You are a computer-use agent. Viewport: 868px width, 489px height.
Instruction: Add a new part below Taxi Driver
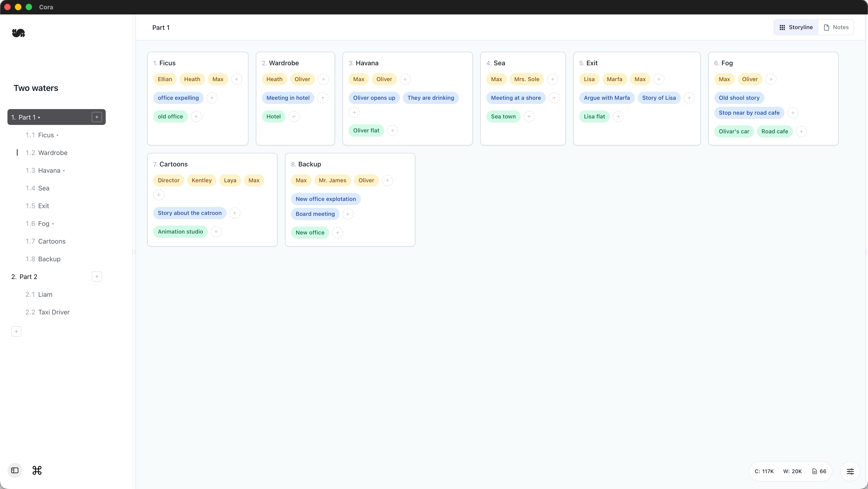click(16, 331)
